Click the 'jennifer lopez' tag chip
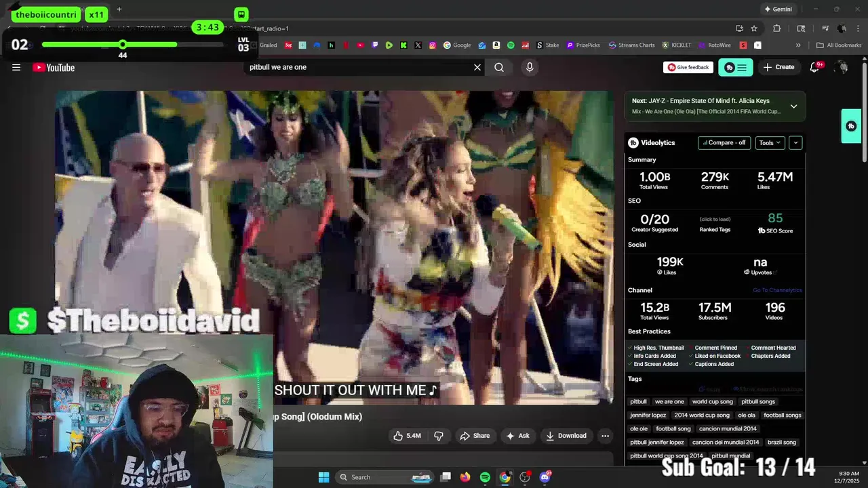Image resolution: width=868 pixels, height=488 pixels. pyautogui.click(x=648, y=415)
